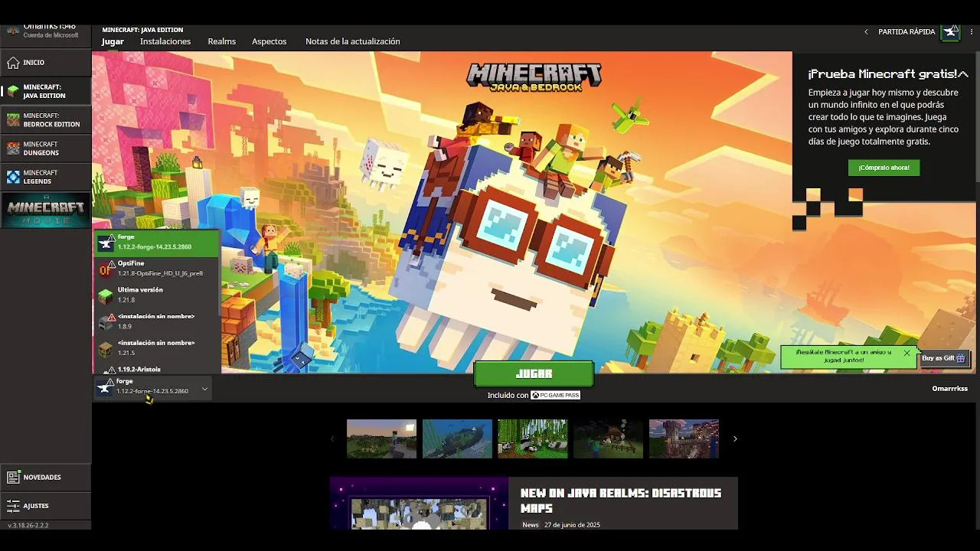980x551 pixels.
Task: Click the Omarrrkss username text
Action: tap(949, 389)
